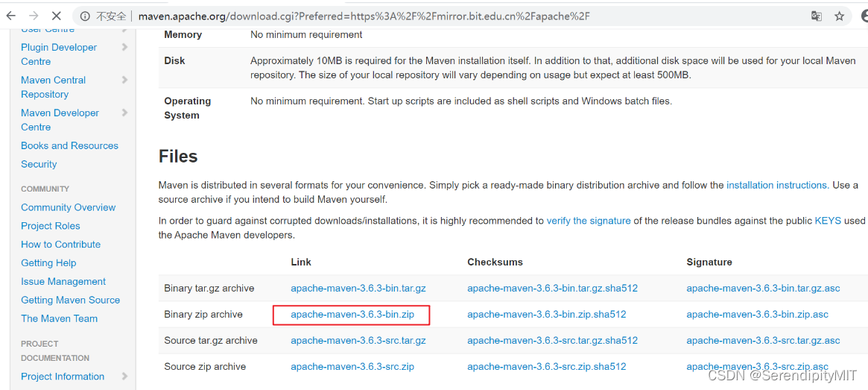Open Getting Maven Source

70,300
